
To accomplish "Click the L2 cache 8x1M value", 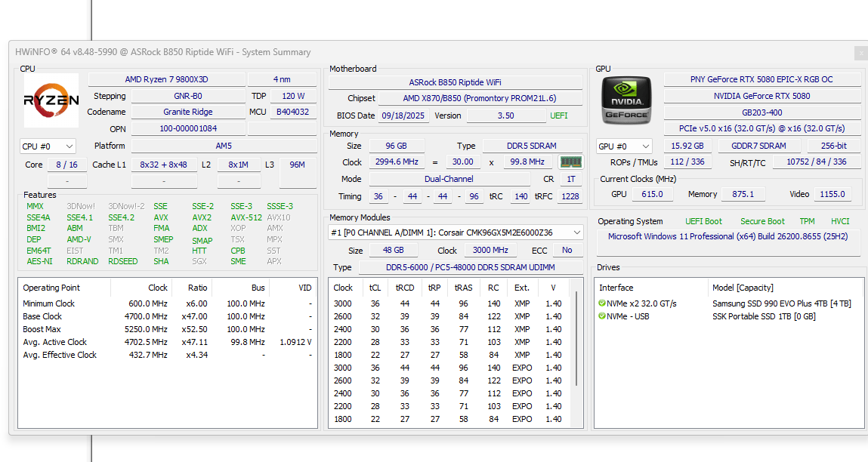I will tap(239, 165).
